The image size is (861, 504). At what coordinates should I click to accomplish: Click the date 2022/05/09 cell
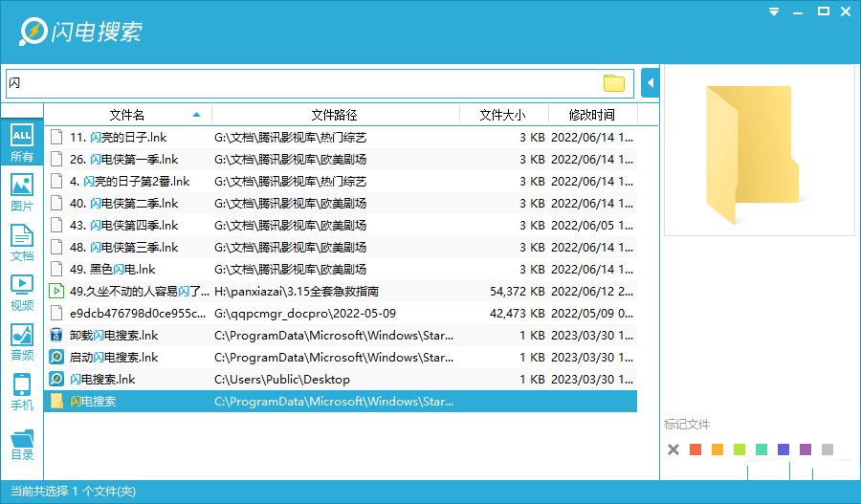[x=592, y=314]
